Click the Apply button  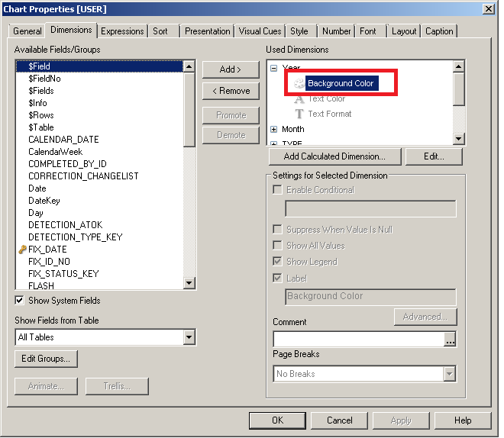pos(401,420)
